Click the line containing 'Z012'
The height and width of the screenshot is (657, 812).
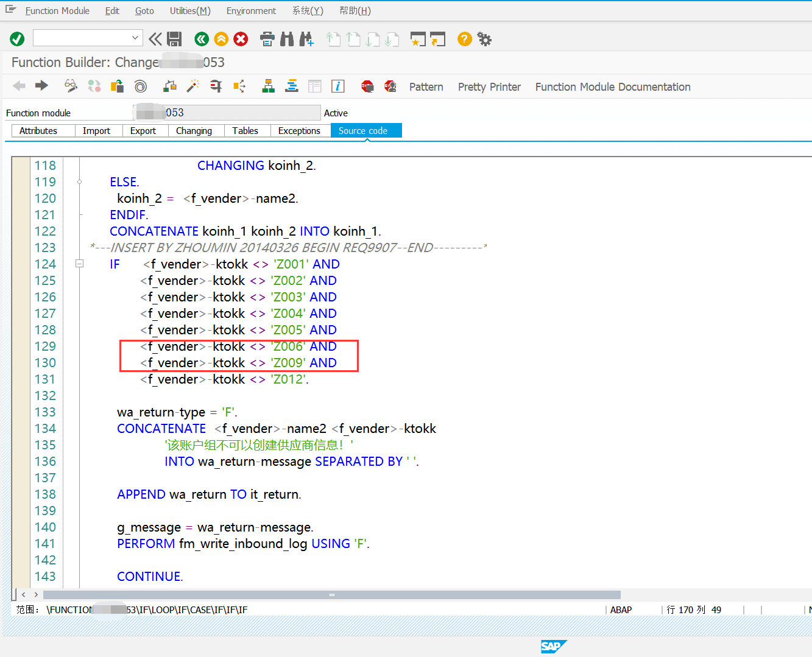(x=225, y=379)
